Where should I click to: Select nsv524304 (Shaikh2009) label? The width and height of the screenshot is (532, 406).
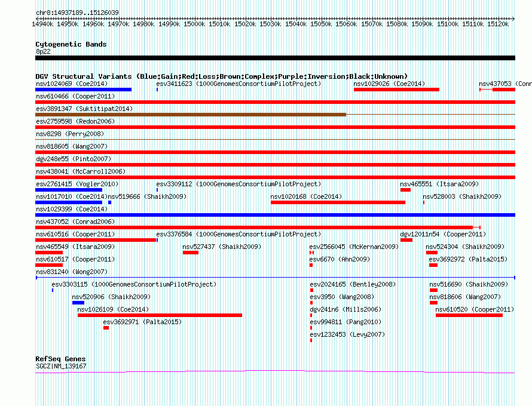(x=465, y=247)
